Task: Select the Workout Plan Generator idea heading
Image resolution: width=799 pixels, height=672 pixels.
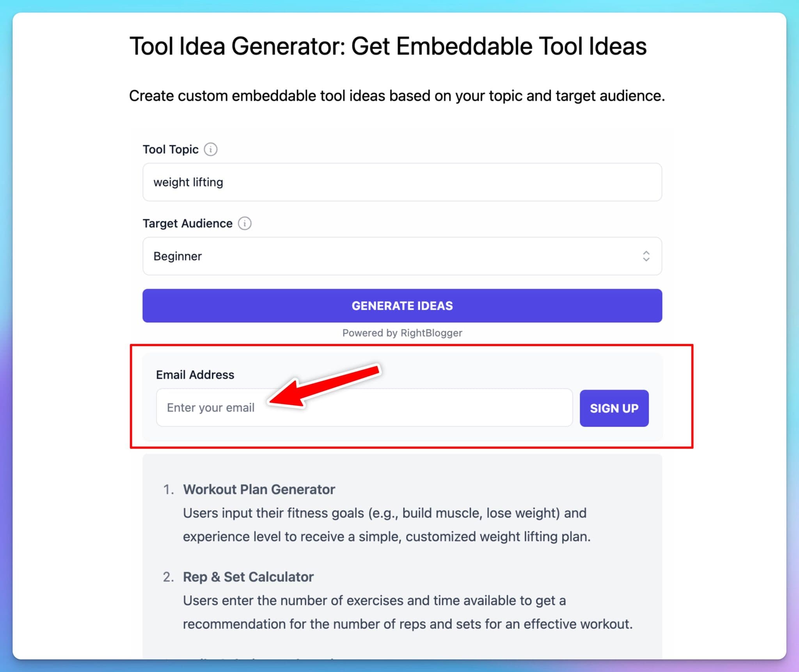Action: (259, 489)
